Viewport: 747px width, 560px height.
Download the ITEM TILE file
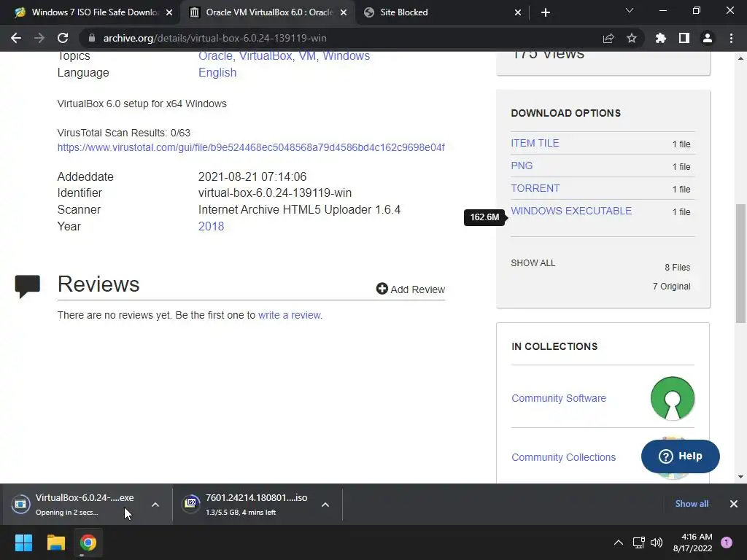point(535,143)
